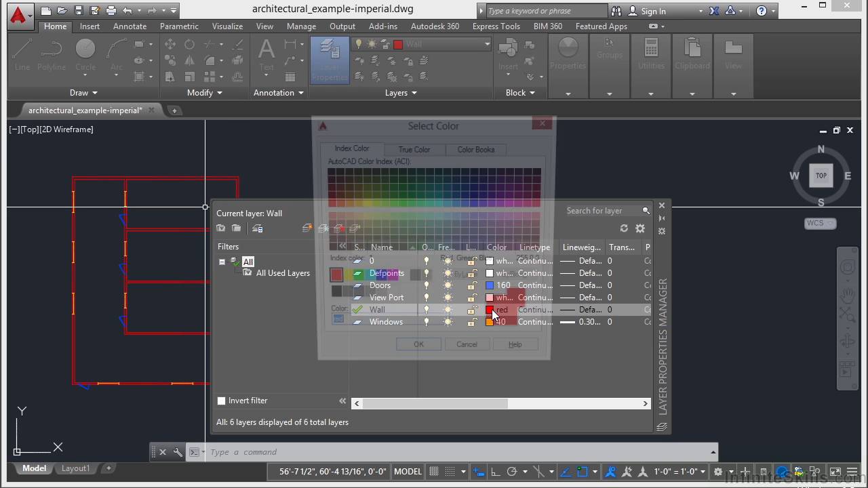Click the Undo arrow in title bar
This screenshot has width=868, height=488.
click(x=127, y=10)
